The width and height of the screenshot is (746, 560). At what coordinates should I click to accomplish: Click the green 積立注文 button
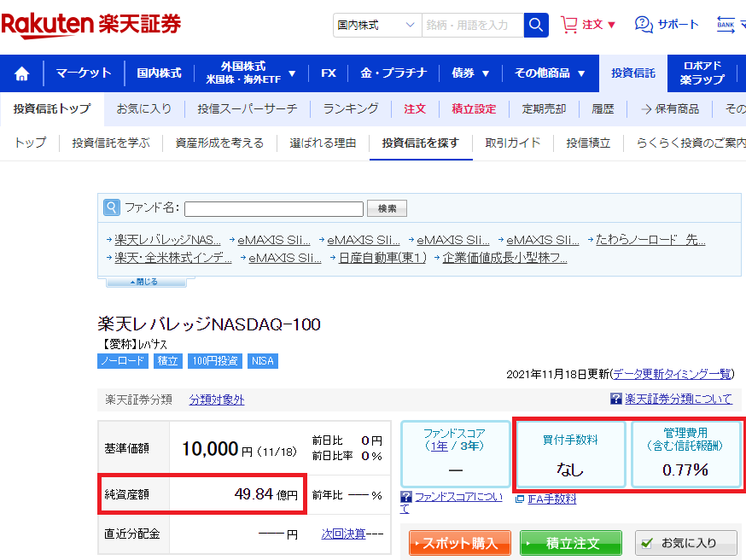click(570, 543)
